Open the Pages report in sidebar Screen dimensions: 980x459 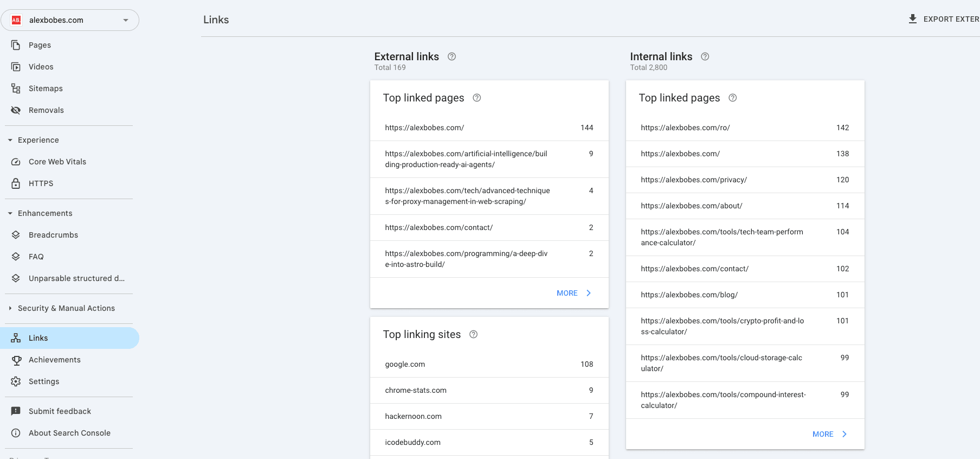(x=40, y=45)
